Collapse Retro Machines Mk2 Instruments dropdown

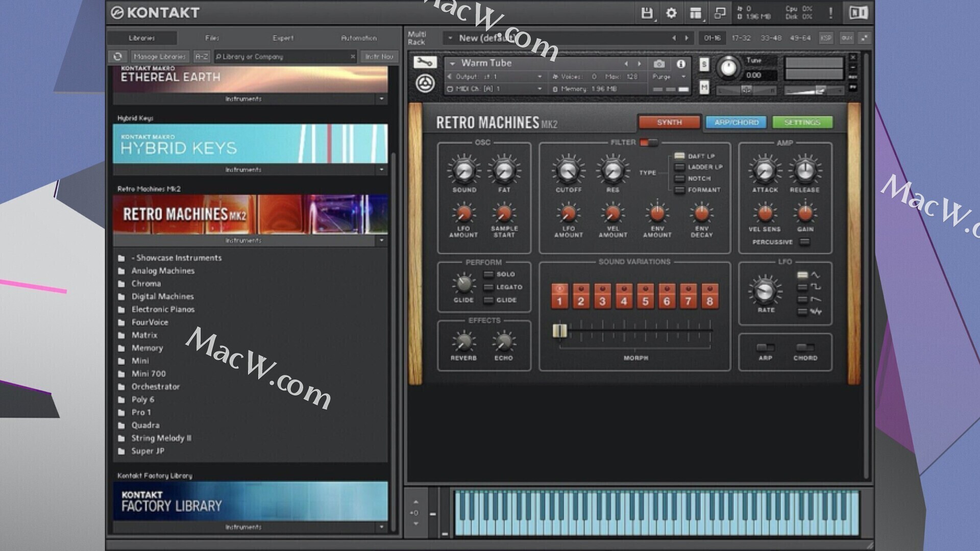tap(381, 240)
